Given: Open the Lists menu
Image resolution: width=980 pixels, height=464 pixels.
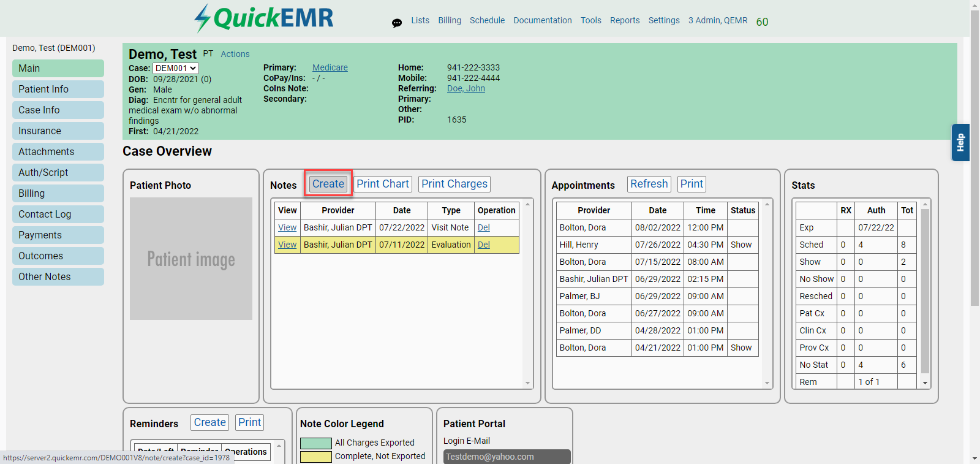Looking at the screenshot, I should (x=420, y=20).
